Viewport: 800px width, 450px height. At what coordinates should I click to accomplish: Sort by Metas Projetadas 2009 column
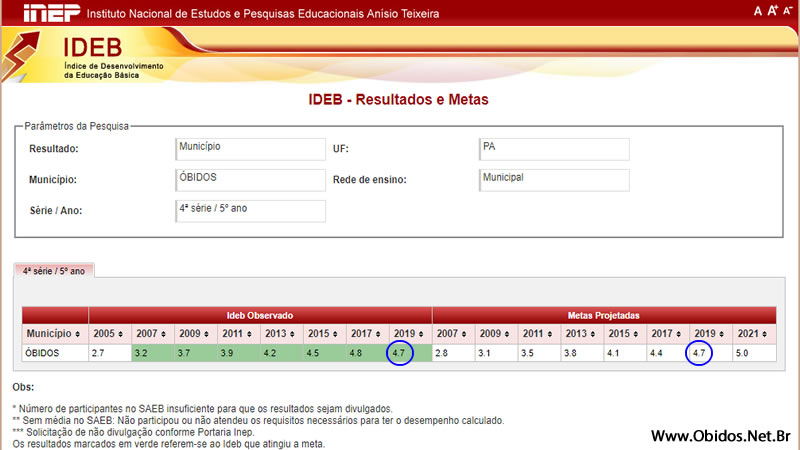click(x=507, y=334)
